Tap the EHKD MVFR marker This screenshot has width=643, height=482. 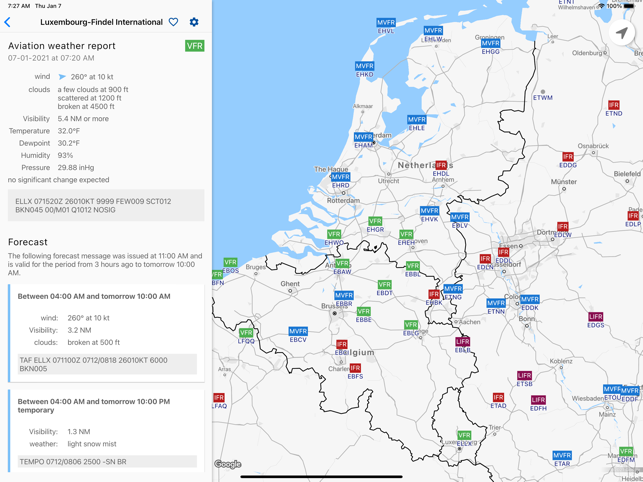365,66
